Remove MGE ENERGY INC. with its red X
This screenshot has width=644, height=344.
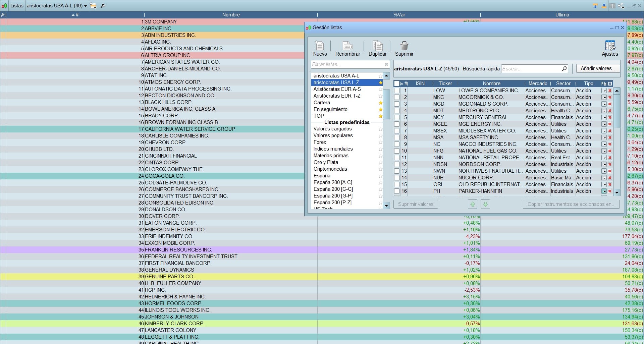pyautogui.click(x=610, y=124)
